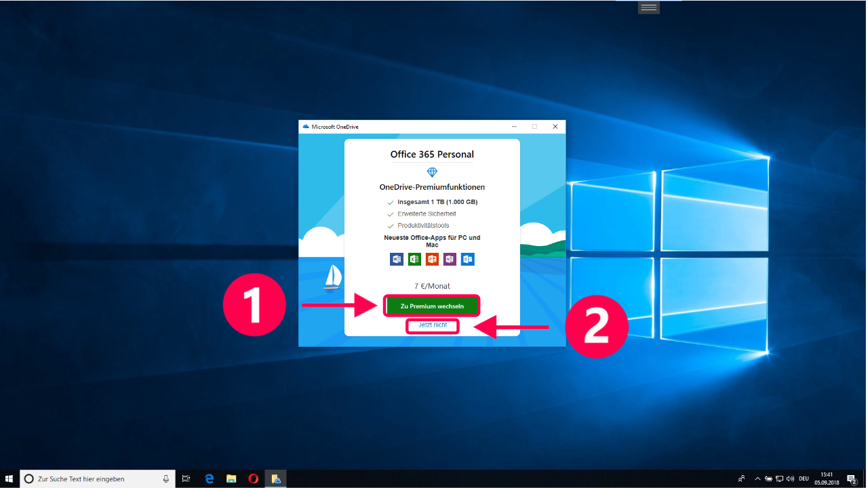This screenshot has width=868, height=488.
Task: Click the OneDrive cloud icon in title bar
Action: [x=306, y=127]
